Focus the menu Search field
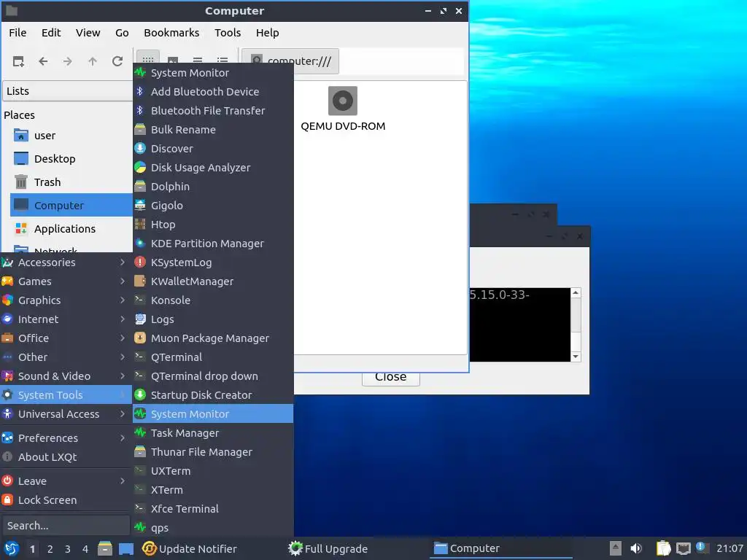The image size is (747, 560). [x=66, y=526]
